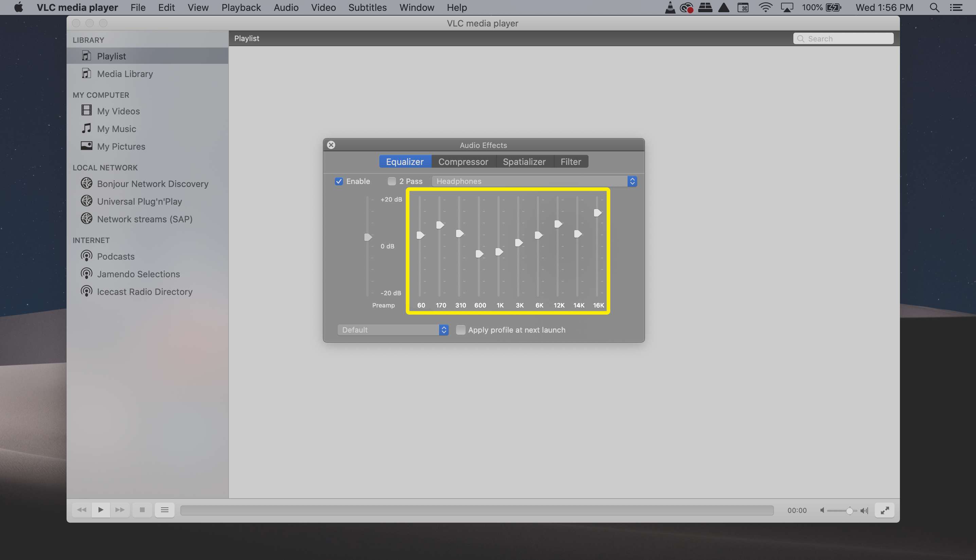
Task: Click the My Music note icon
Action: [87, 128]
